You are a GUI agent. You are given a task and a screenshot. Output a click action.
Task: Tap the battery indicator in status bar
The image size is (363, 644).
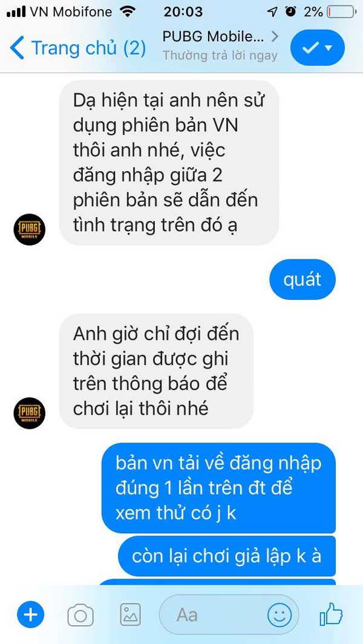(342, 12)
